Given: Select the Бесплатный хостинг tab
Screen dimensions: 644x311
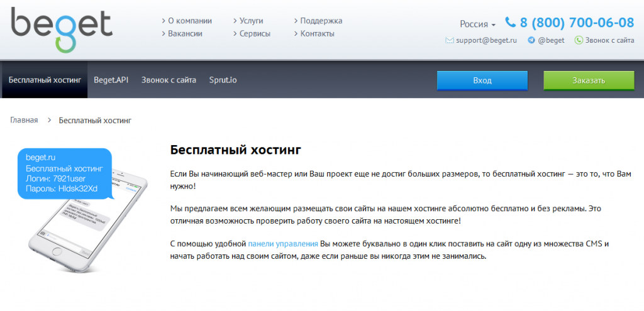Looking at the screenshot, I should point(45,80).
